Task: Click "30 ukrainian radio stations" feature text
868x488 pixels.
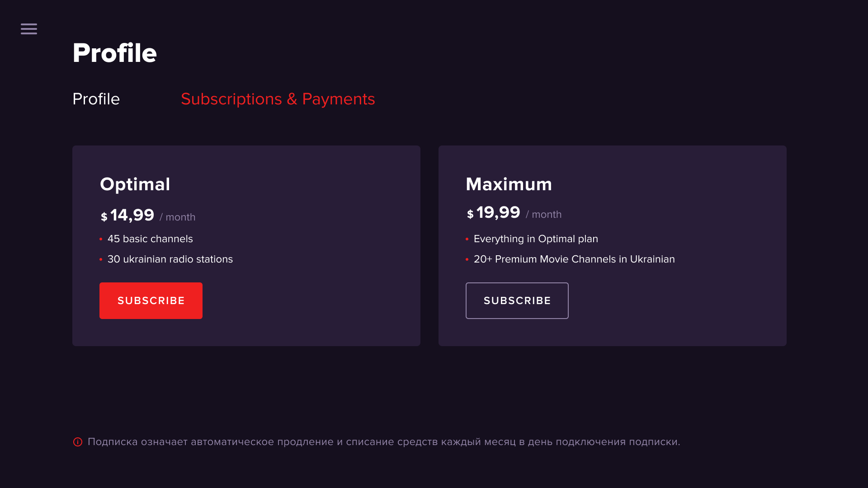Action: pos(170,259)
